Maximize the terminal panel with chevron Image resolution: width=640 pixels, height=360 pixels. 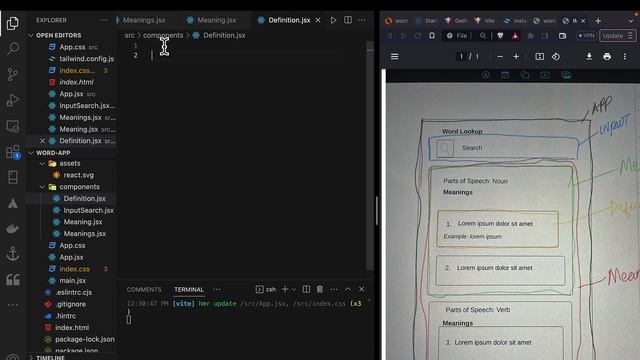pyautogui.click(x=348, y=289)
